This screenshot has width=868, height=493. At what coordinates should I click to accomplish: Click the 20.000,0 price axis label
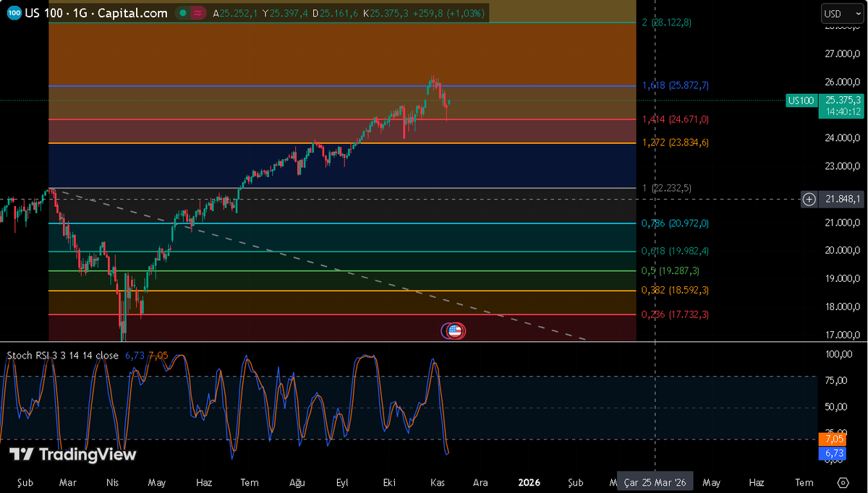tap(842, 251)
